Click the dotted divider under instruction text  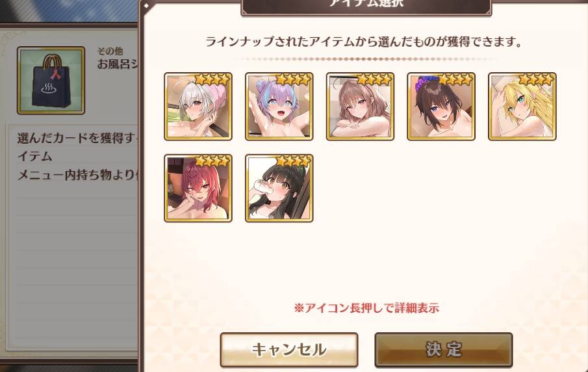[x=366, y=59]
